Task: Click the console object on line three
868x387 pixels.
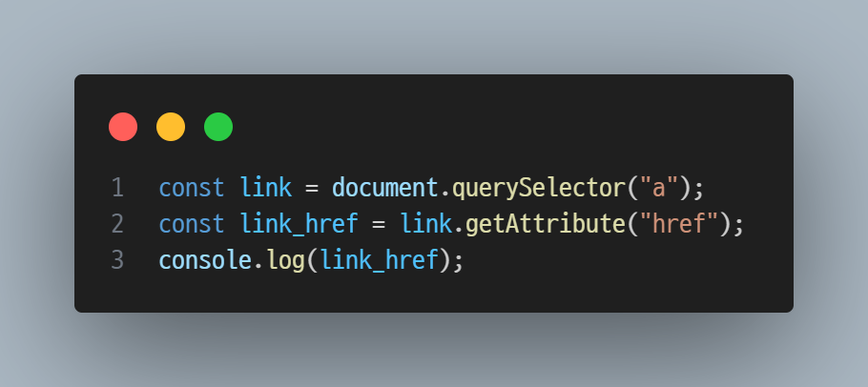Action: point(205,260)
